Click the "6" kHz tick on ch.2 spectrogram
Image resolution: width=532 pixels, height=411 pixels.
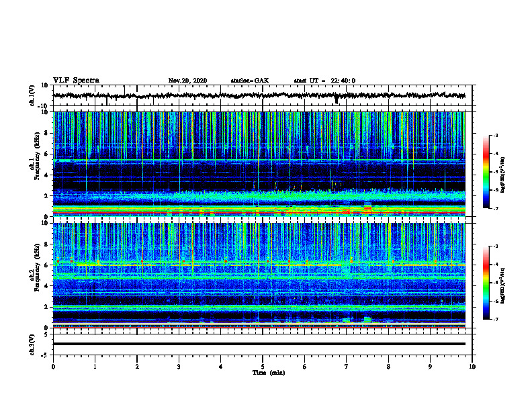(x=48, y=265)
